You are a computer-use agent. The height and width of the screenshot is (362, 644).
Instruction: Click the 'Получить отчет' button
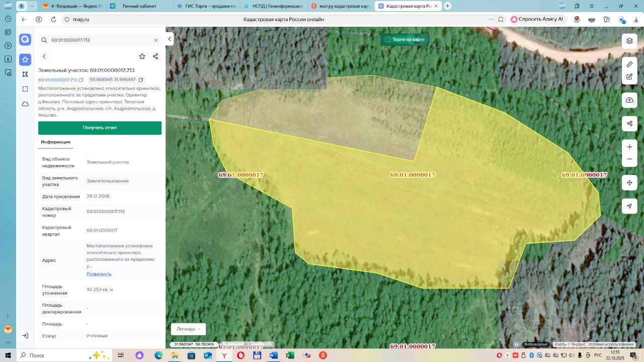click(x=100, y=128)
